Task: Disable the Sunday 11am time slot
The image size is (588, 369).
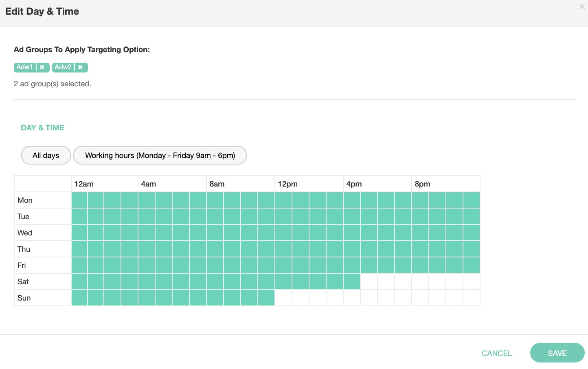Action: pyautogui.click(x=266, y=298)
